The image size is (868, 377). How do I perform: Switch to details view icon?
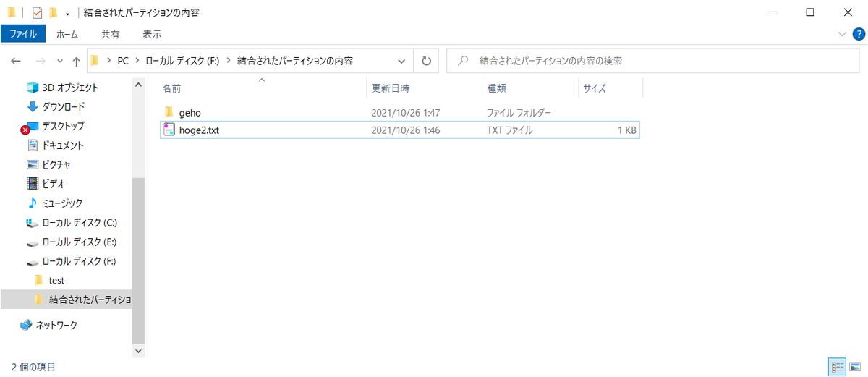(838, 366)
